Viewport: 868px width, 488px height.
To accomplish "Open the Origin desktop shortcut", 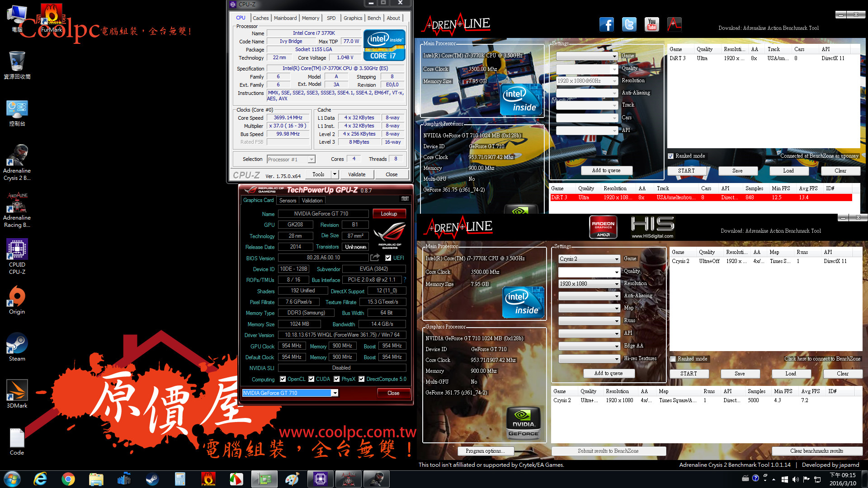I will tap(17, 300).
